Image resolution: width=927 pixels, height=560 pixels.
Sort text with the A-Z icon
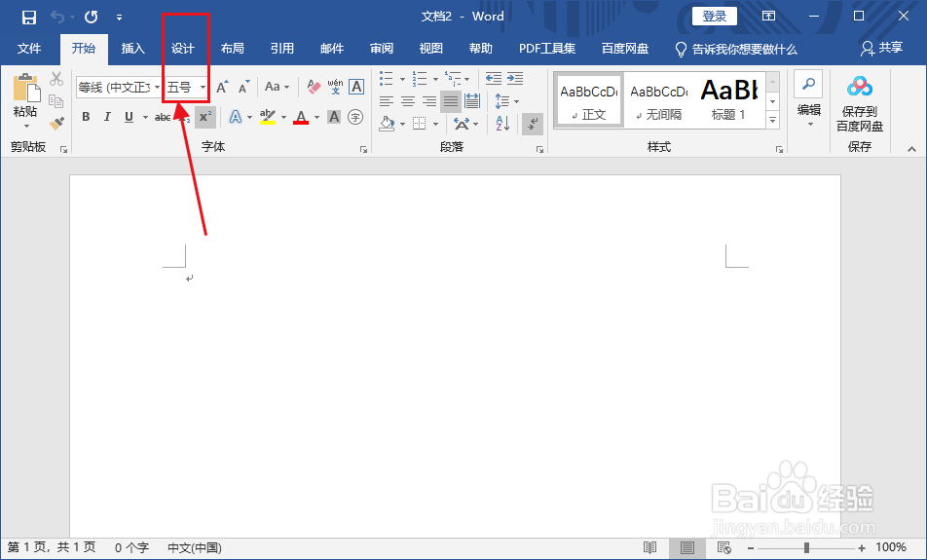pyautogui.click(x=502, y=124)
